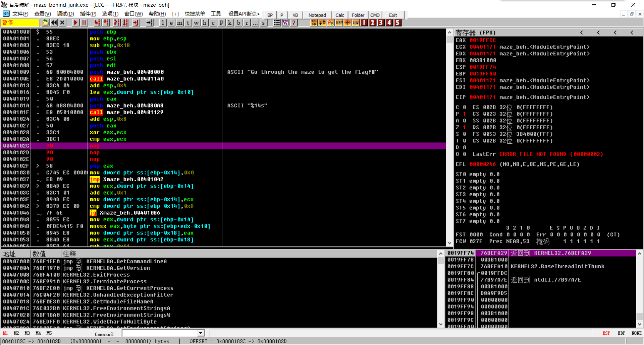Click the Trace over toolbar icon
Image resolution: width=644 pixels, height=345 pixels.
[125, 22]
